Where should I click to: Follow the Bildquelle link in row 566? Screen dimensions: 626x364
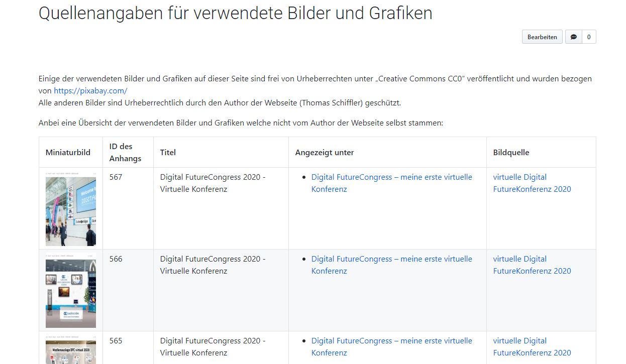pyautogui.click(x=532, y=265)
